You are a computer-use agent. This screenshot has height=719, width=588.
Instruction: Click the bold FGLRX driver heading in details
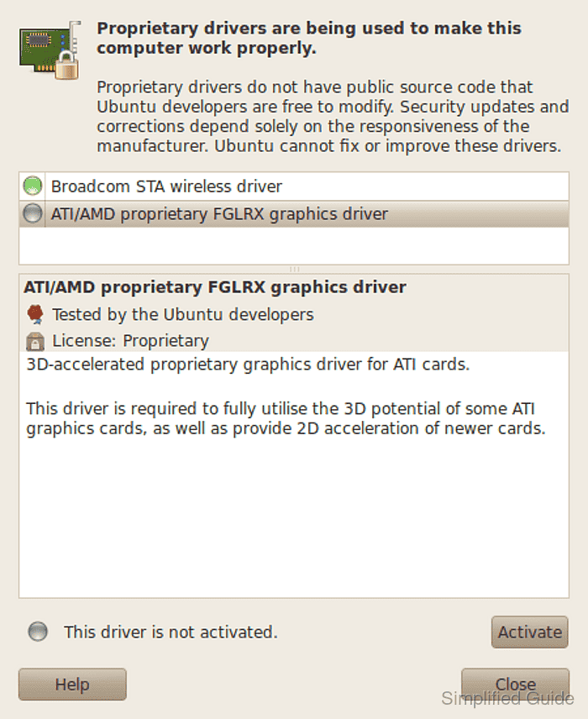[x=215, y=287]
